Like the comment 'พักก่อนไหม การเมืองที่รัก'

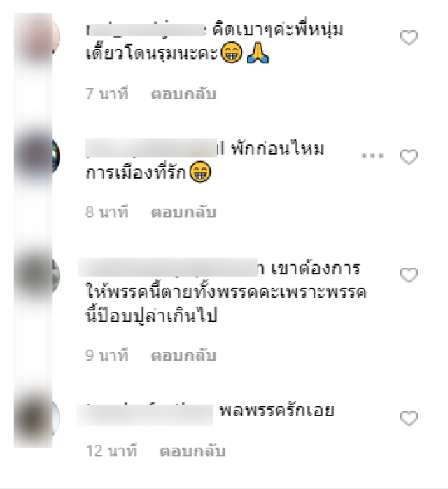pos(409,156)
